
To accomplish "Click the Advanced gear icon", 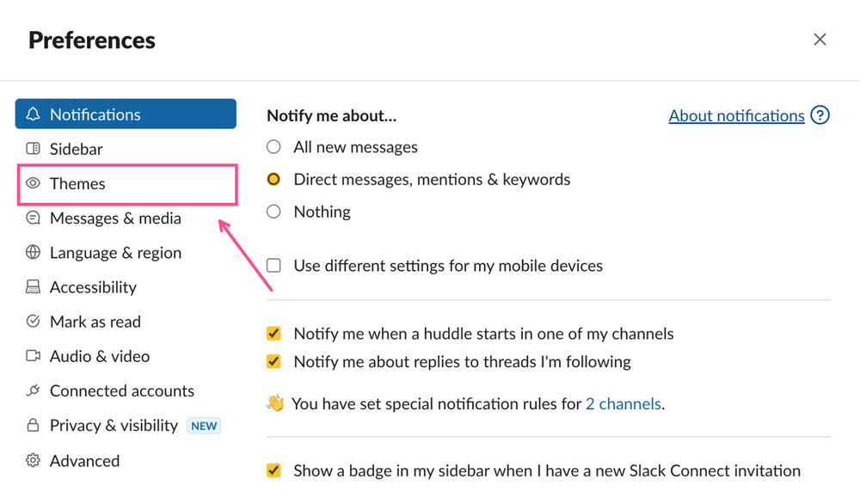I will click(x=34, y=460).
